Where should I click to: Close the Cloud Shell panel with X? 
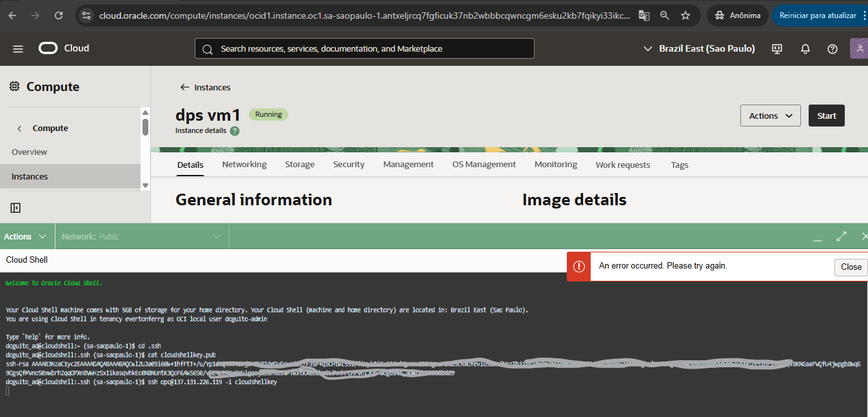tap(863, 236)
